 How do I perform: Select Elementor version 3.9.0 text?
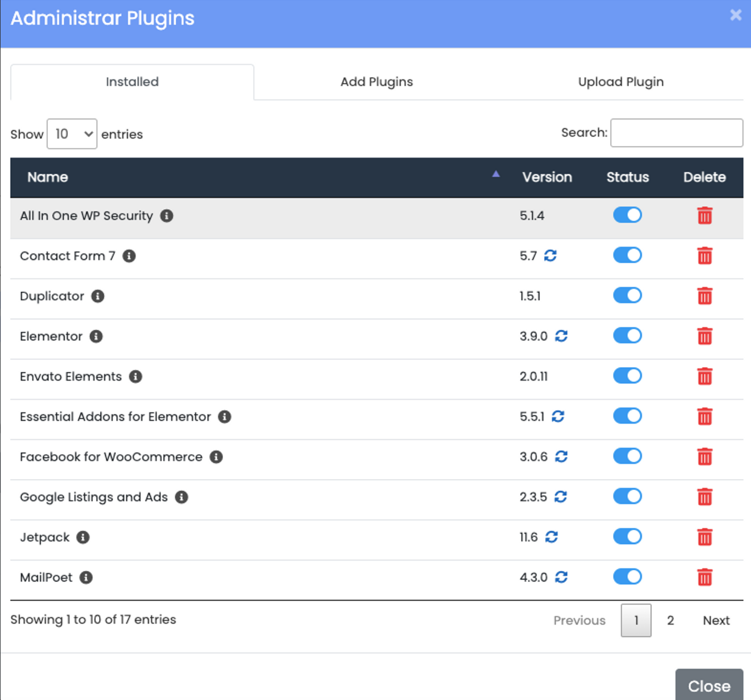(533, 336)
